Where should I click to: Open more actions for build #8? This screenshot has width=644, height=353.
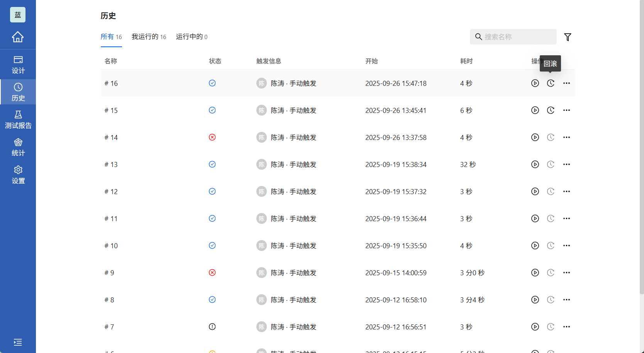[x=566, y=300]
